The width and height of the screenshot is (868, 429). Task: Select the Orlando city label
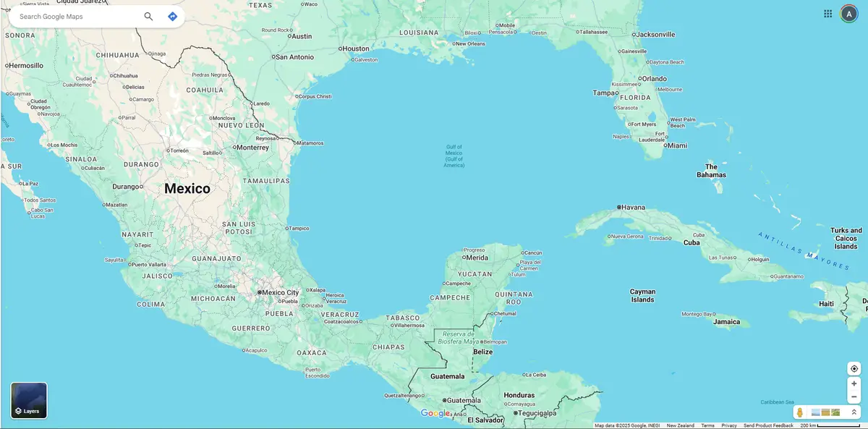click(x=654, y=79)
